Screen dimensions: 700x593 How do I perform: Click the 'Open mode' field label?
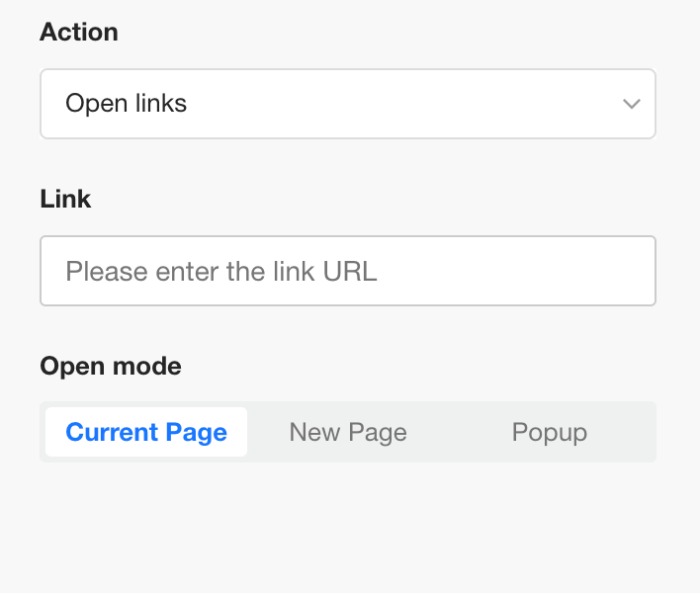pyautogui.click(x=111, y=367)
